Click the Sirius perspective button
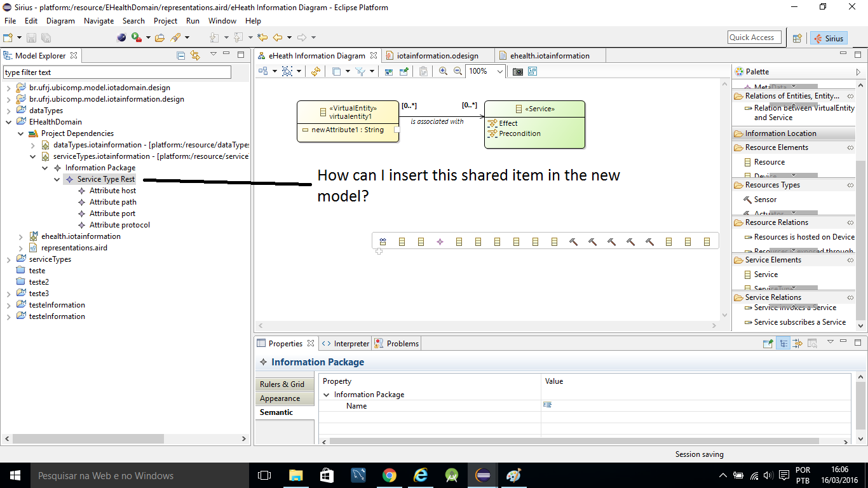The image size is (868, 488). [x=828, y=38]
